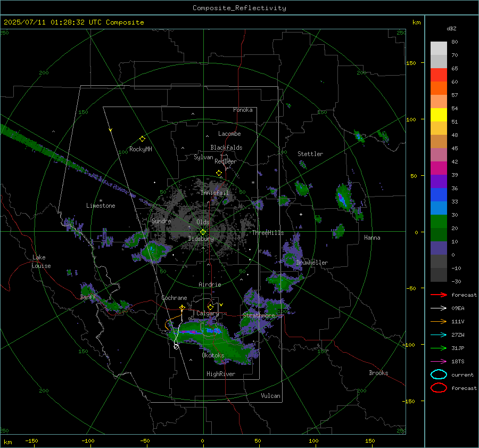Image resolution: width=479 pixels, height=448 pixels.
Task: Click the Drumheller town label
Action: (312, 263)
